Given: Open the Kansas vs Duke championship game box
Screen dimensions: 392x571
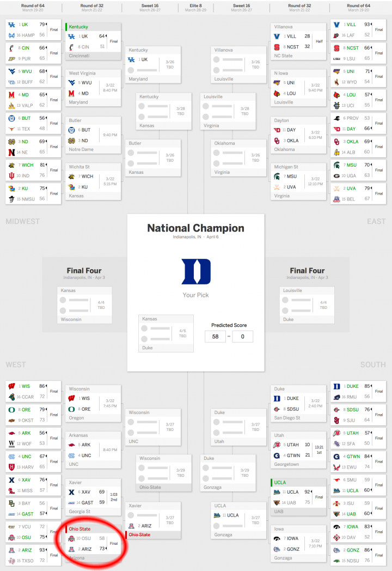Looking at the screenshot, I should (x=166, y=333).
